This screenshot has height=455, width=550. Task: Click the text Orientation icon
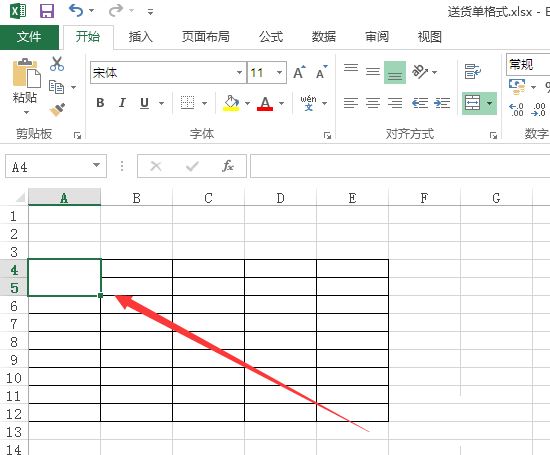(420, 72)
